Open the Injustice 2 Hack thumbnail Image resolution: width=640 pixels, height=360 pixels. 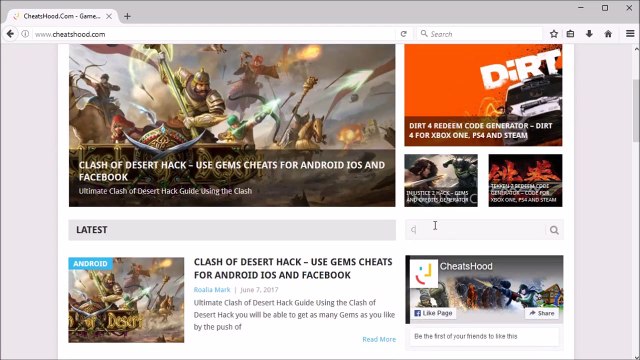pos(441,180)
